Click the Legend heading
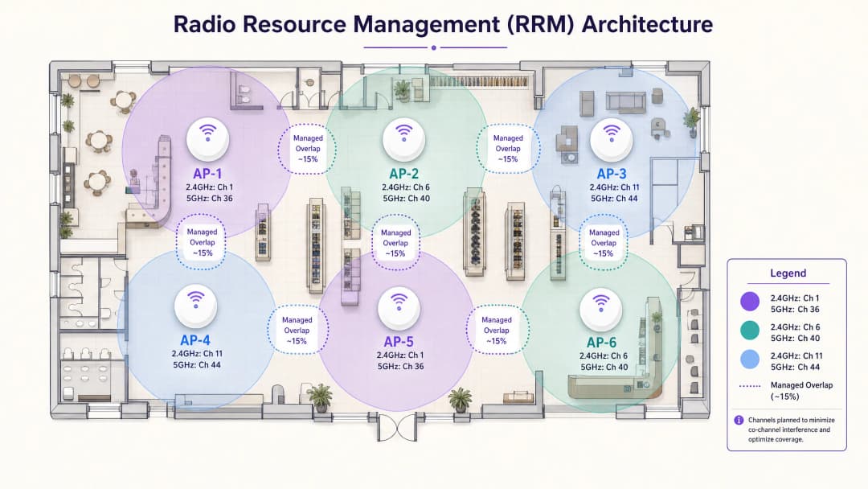868x489 pixels. click(788, 273)
